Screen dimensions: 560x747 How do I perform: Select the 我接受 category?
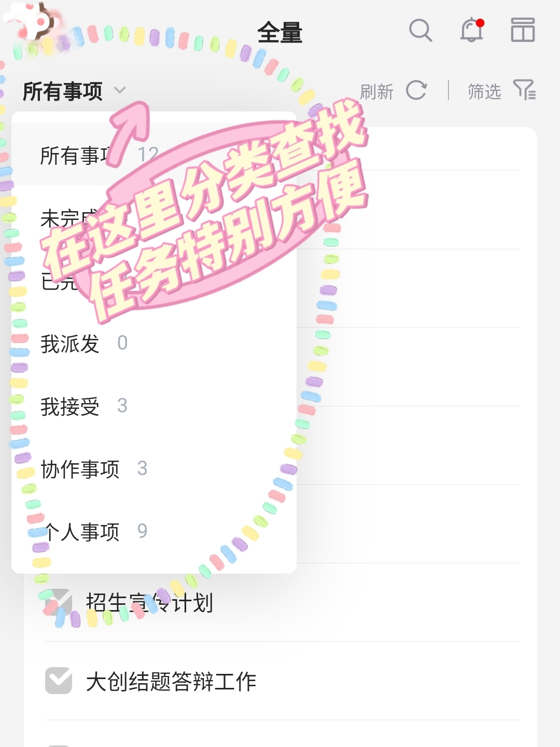click(154, 406)
